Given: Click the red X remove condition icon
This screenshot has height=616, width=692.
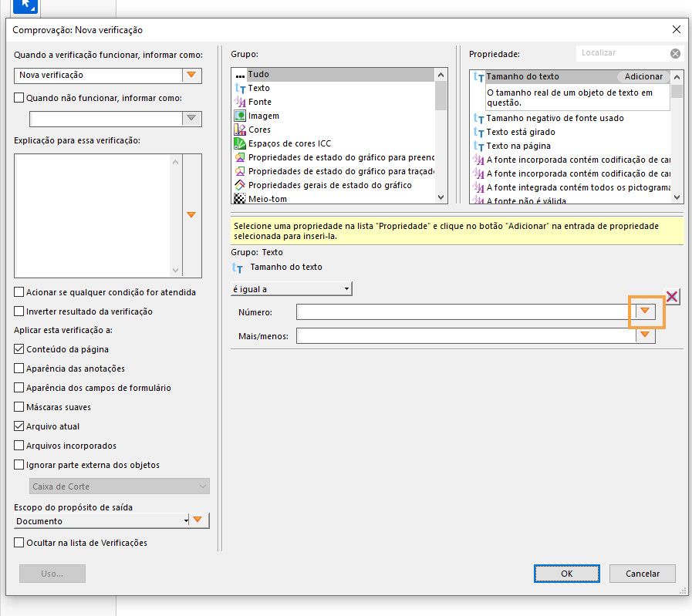Looking at the screenshot, I should pos(673,296).
